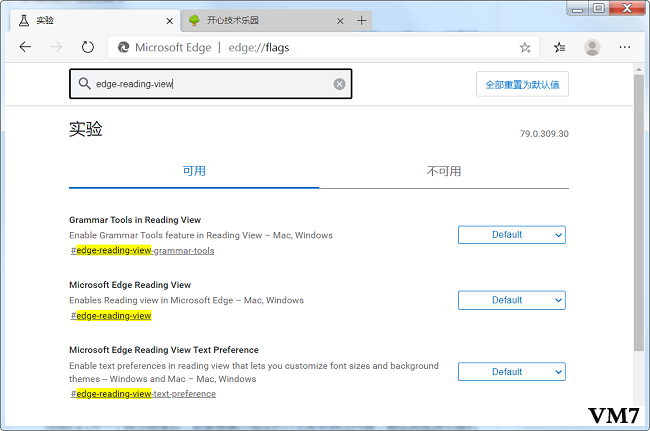650x431 pixels.
Task: Reload the page with refresh icon
Action: coord(88,47)
